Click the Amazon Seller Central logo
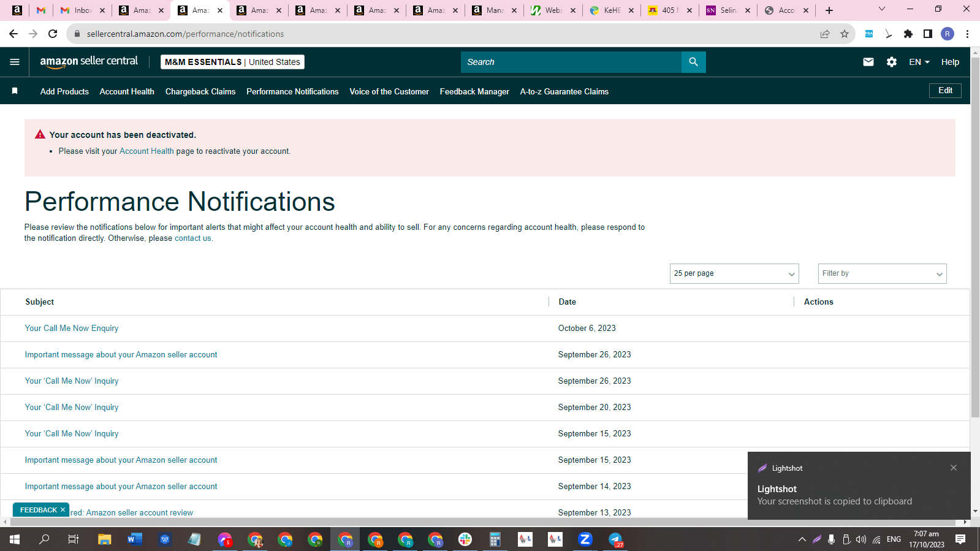 click(x=89, y=61)
